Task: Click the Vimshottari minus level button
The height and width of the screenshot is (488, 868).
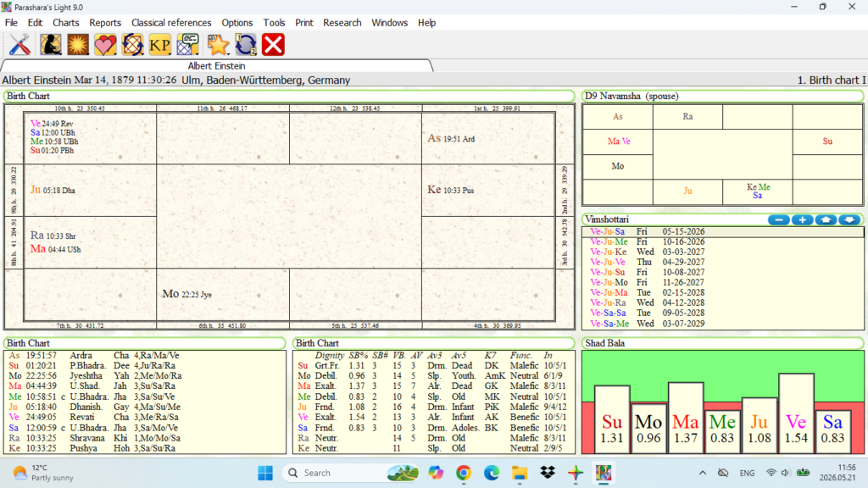Action: click(x=779, y=220)
